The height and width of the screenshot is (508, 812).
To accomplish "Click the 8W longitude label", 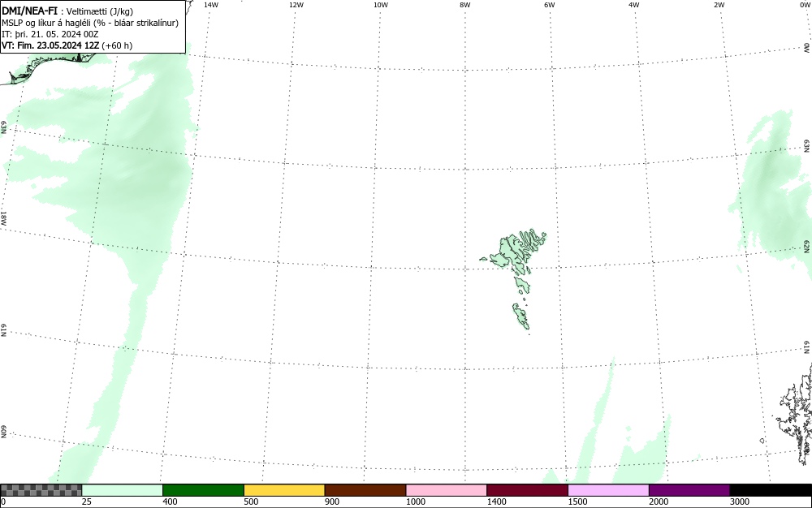I will point(465,5).
